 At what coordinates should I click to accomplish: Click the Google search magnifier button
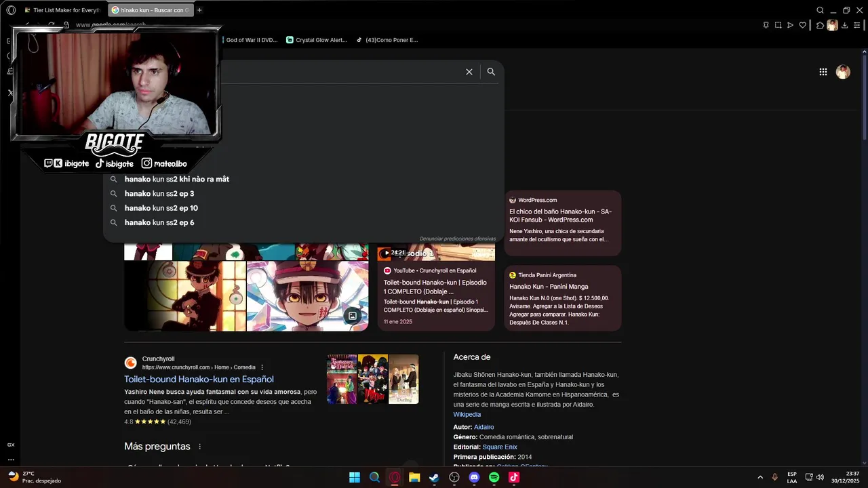coord(491,72)
